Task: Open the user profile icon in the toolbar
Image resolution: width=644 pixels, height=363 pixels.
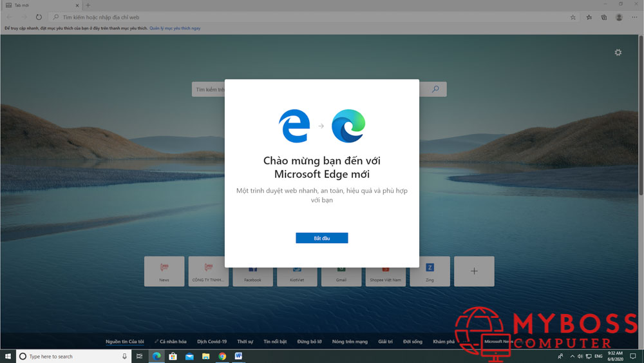Action: coord(619,17)
